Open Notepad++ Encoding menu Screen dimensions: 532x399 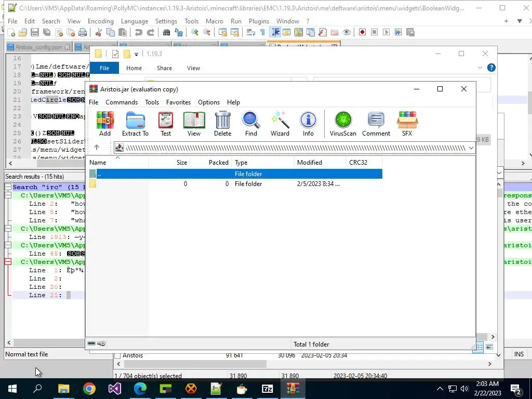pyautogui.click(x=101, y=21)
